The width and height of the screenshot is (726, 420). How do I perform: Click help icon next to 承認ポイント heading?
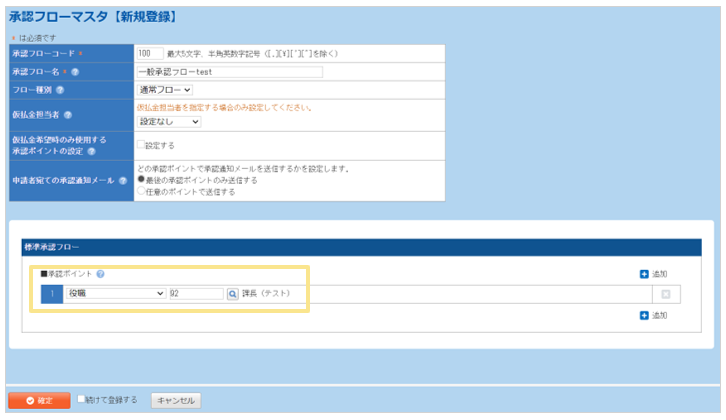pos(101,273)
